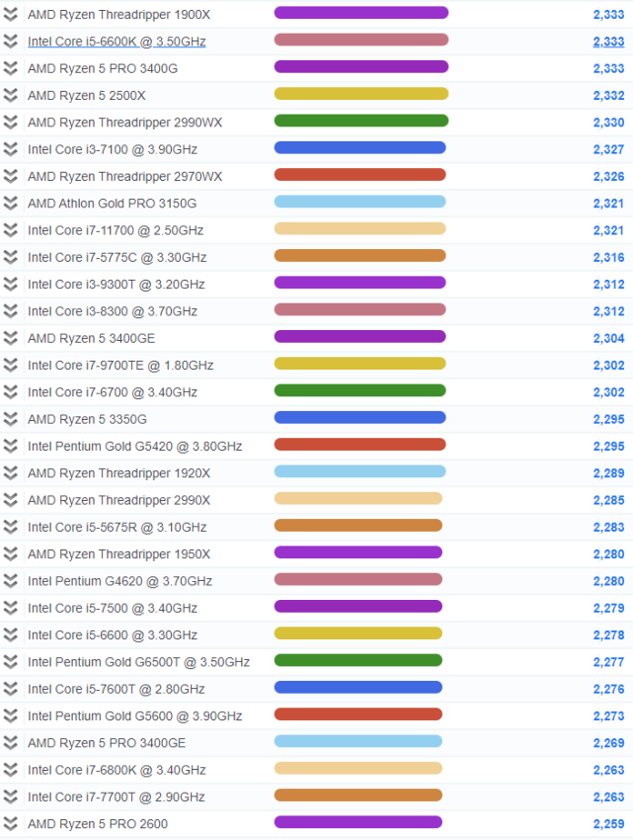Expand the Intel Core i3-7100 chevron
This screenshot has width=633, height=840.
pos(10,149)
